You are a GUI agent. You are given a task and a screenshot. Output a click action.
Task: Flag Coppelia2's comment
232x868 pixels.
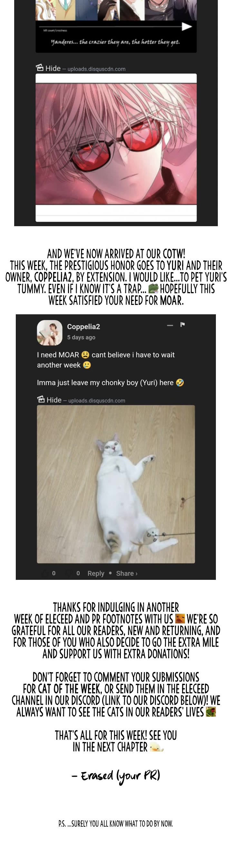(x=182, y=325)
